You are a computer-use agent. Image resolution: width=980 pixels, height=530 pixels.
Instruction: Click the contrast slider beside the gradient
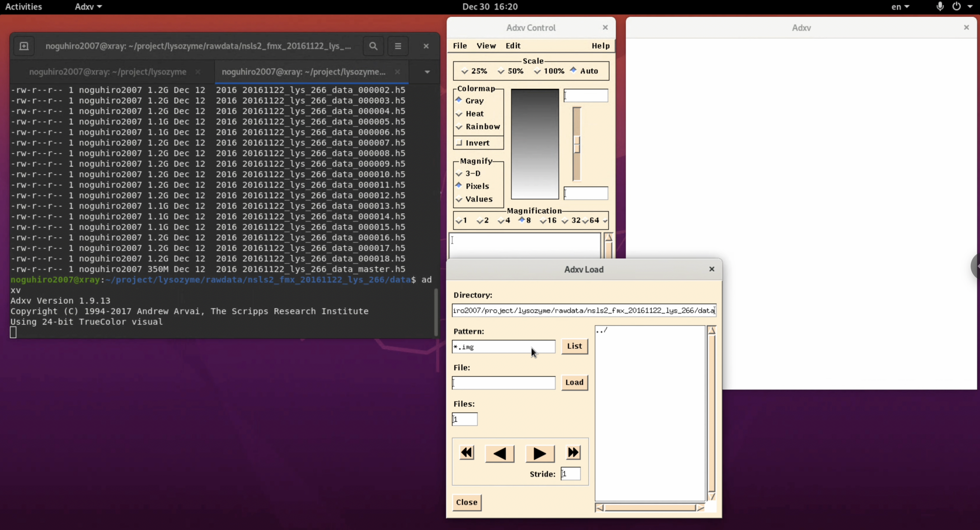click(577, 144)
